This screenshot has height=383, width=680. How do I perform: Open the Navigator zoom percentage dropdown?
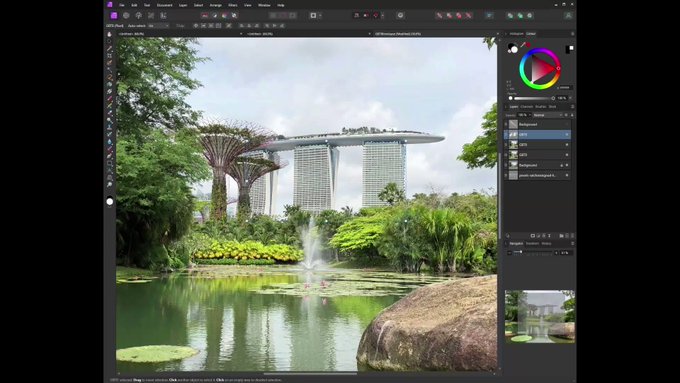pyautogui.click(x=565, y=252)
